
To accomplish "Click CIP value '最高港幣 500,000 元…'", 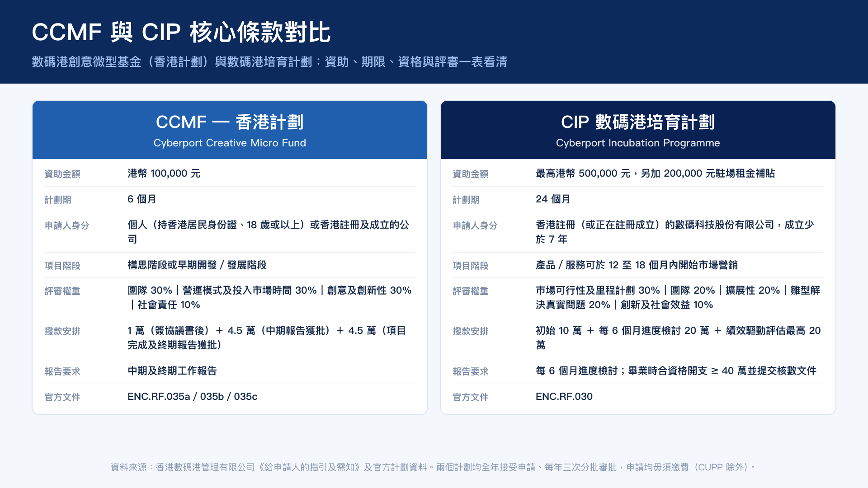I will tap(655, 174).
